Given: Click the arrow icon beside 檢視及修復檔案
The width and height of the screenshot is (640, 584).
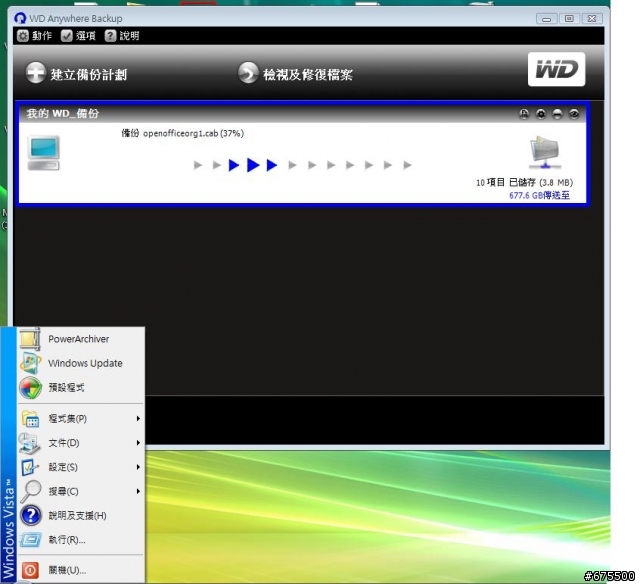Looking at the screenshot, I should click(x=248, y=73).
